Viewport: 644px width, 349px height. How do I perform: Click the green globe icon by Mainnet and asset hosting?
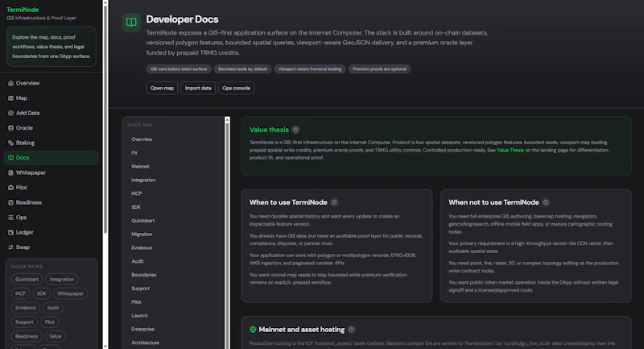point(253,330)
